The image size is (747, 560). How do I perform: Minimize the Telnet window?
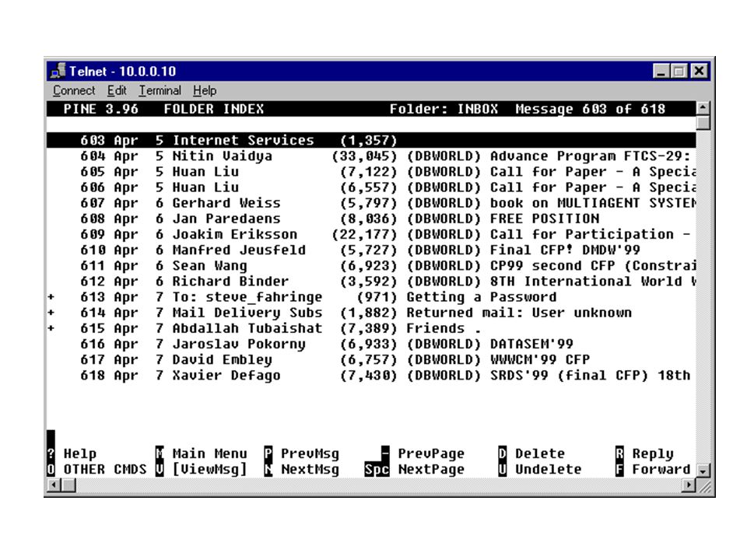click(661, 72)
